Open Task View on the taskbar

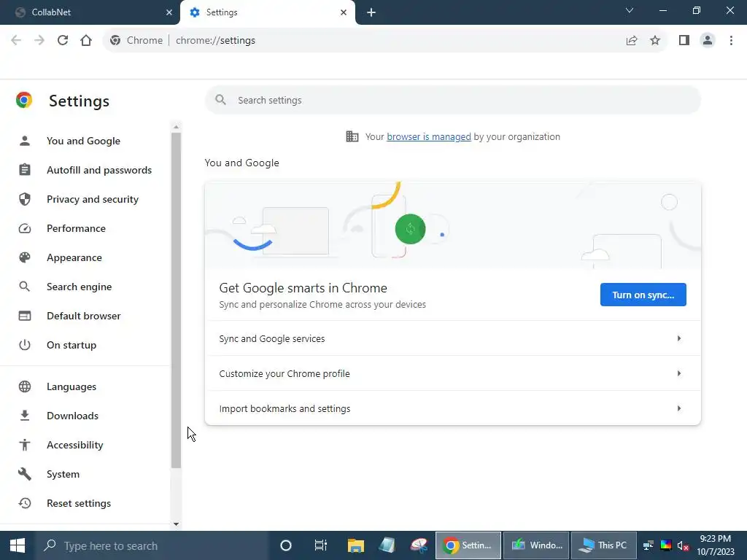(x=321, y=545)
